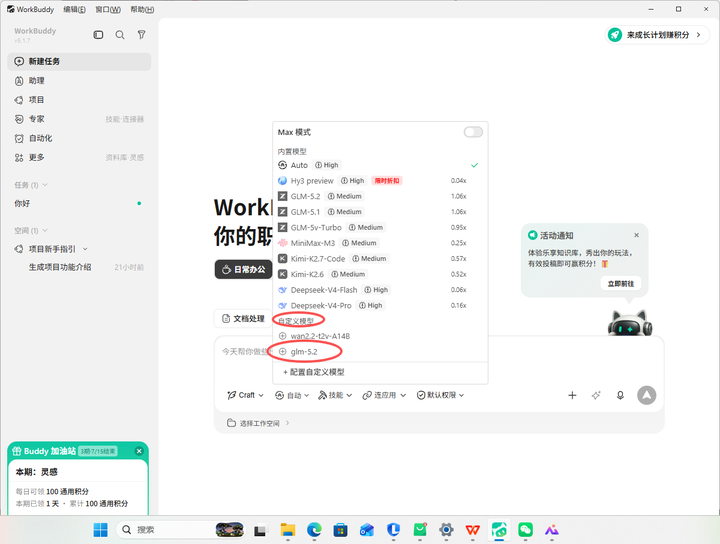This screenshot has width=720, height=544.
Task: Open WeChat from taskbar
Action: 525,530
